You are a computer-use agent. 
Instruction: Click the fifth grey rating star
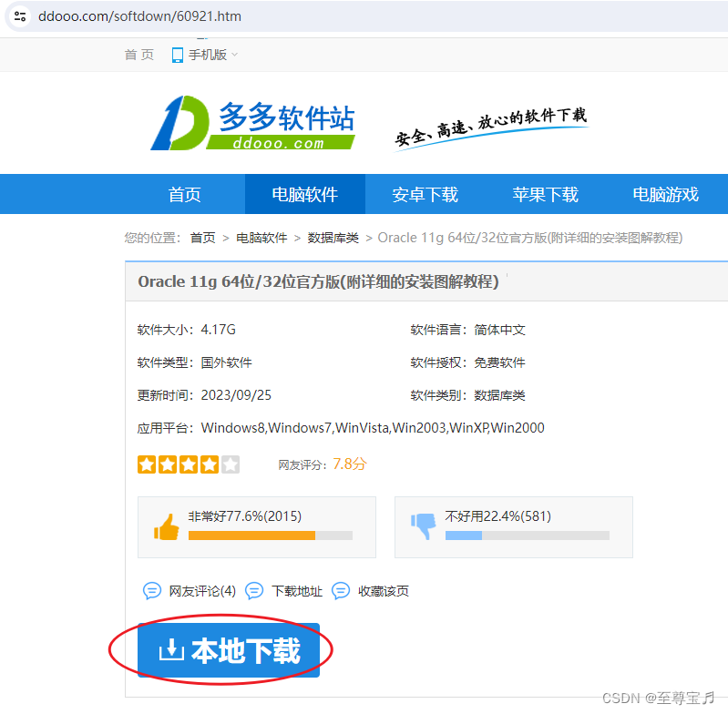231,464
